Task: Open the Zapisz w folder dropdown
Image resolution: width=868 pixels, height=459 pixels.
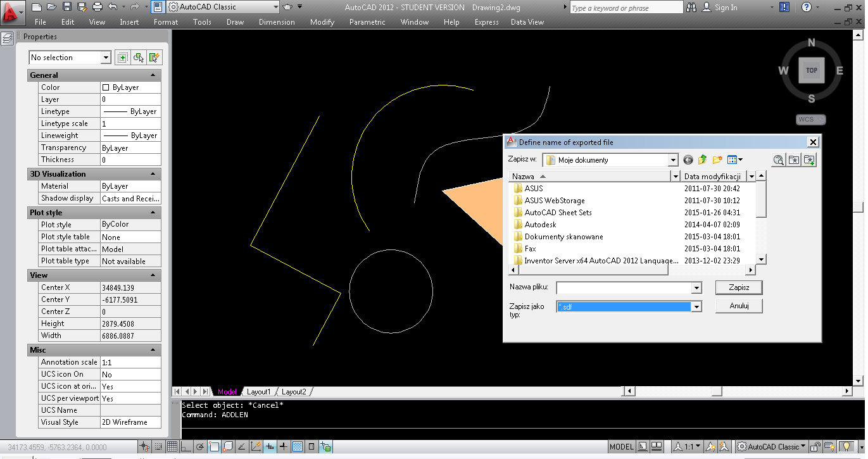Action: (672, 160)
